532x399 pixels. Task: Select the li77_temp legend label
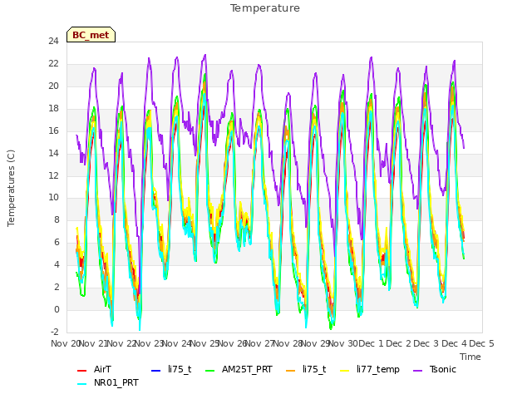[378, 369]
